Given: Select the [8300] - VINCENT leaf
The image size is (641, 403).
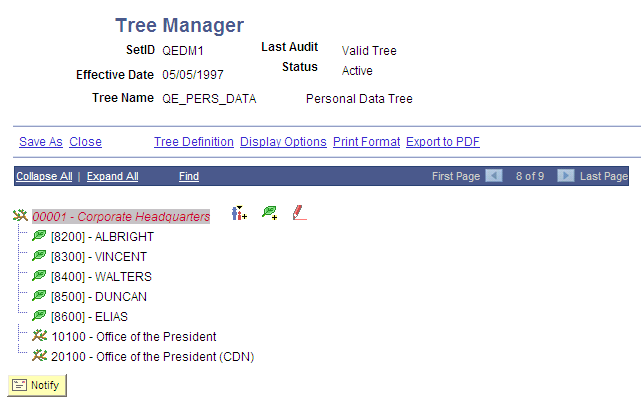Looking at the screenshot, I should [98, 257].
